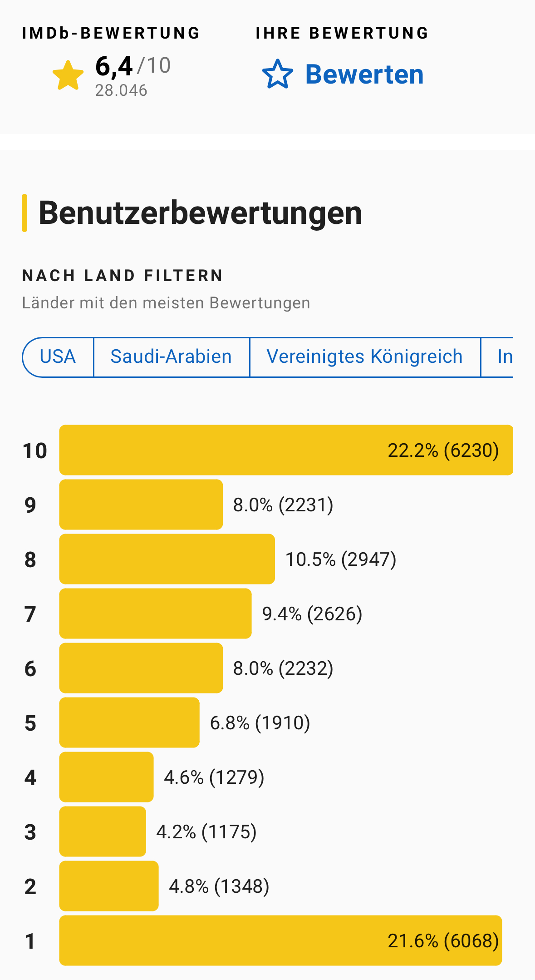The image size is (535, 980).
Task: Click the 6,4/10 IMDb rating score
Action: coord(133,66)
